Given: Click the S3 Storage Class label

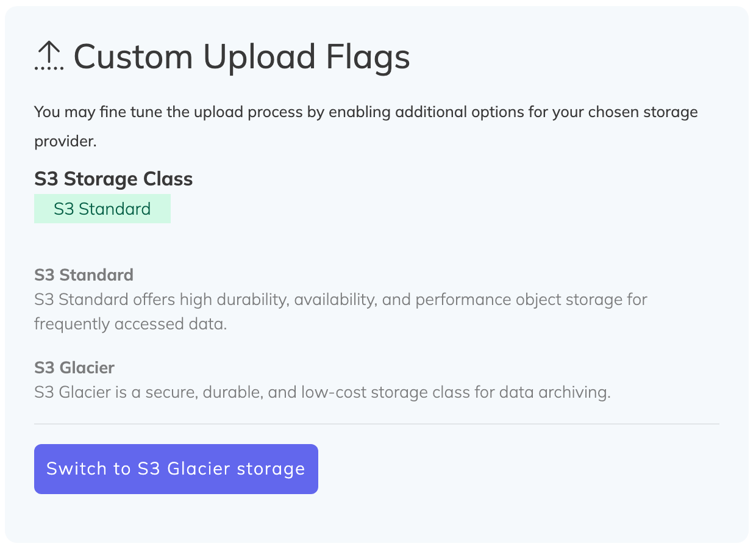Looking at the screenshot, I should pos(113,179).
